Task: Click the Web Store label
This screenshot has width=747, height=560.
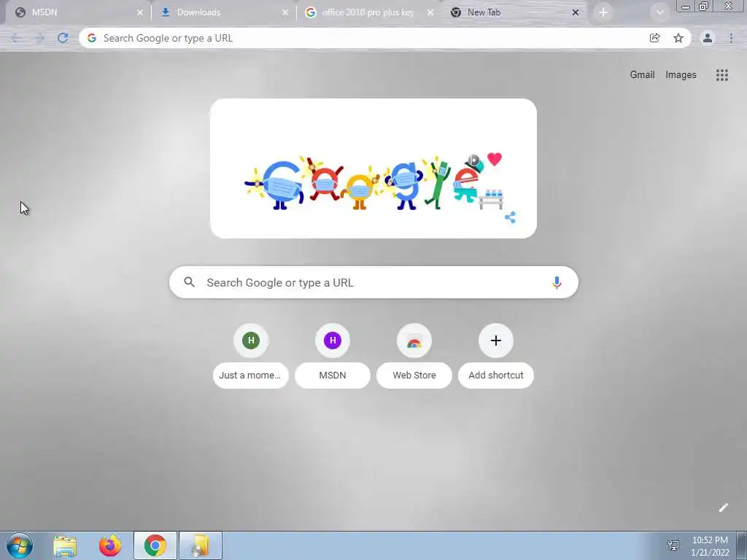Action: [x=414, y=376]
